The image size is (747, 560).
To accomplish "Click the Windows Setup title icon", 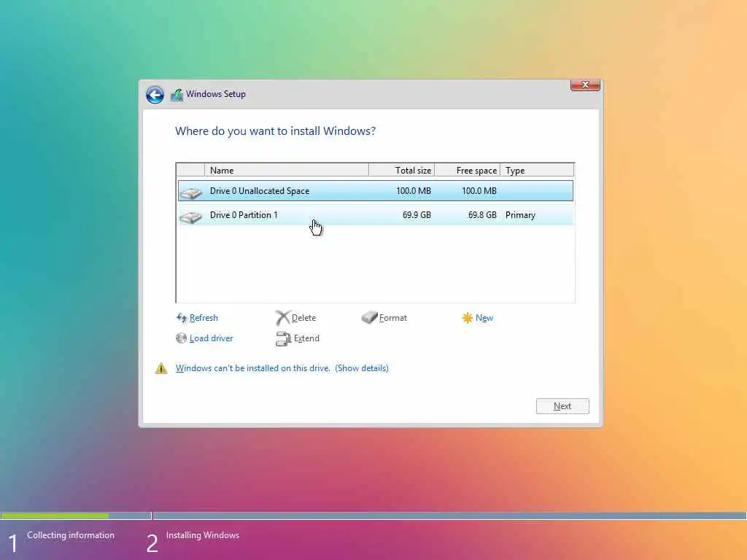I will (177, 94).
